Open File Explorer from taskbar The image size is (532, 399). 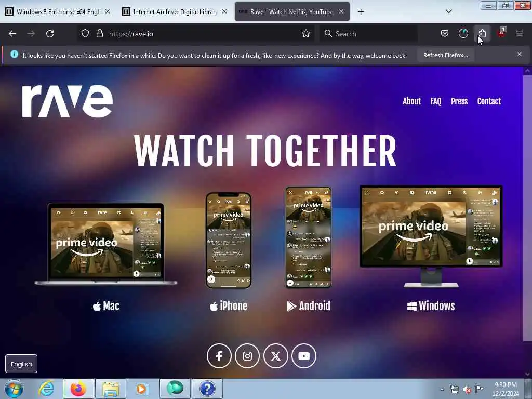pyautogui.click(x=111, y=389)
